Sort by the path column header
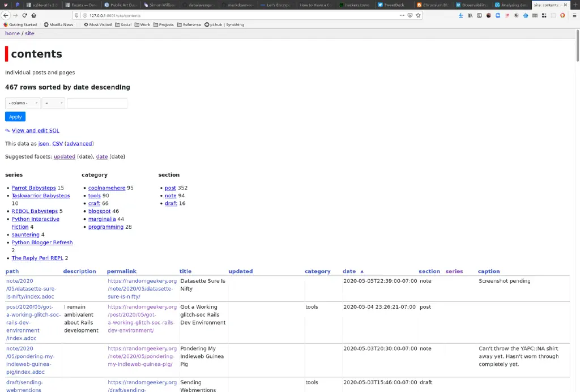 pyautogui.click(x=12, y=271)
